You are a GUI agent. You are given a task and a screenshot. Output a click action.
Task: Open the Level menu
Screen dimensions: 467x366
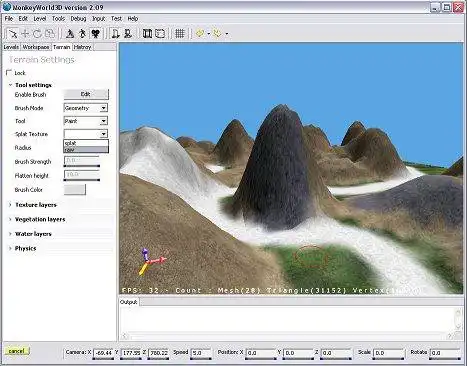[40, 19]
